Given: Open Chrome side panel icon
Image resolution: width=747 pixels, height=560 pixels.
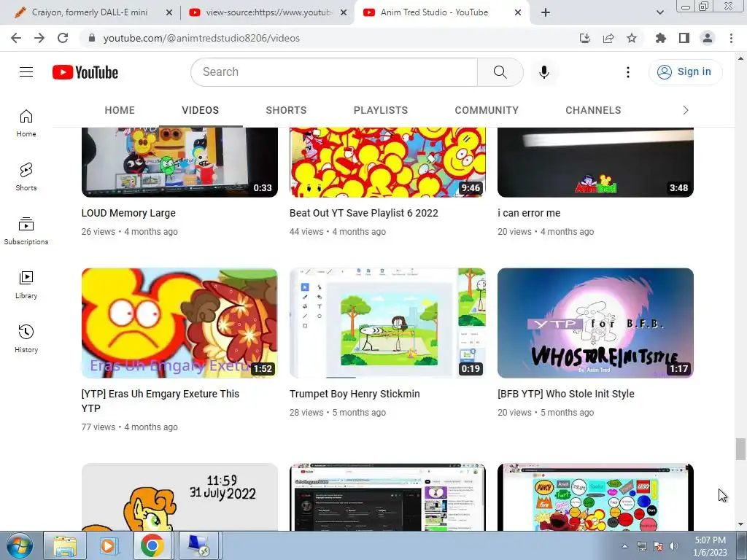Looking at the screenshot, I should pyautogui.click(x=684, y=38).
